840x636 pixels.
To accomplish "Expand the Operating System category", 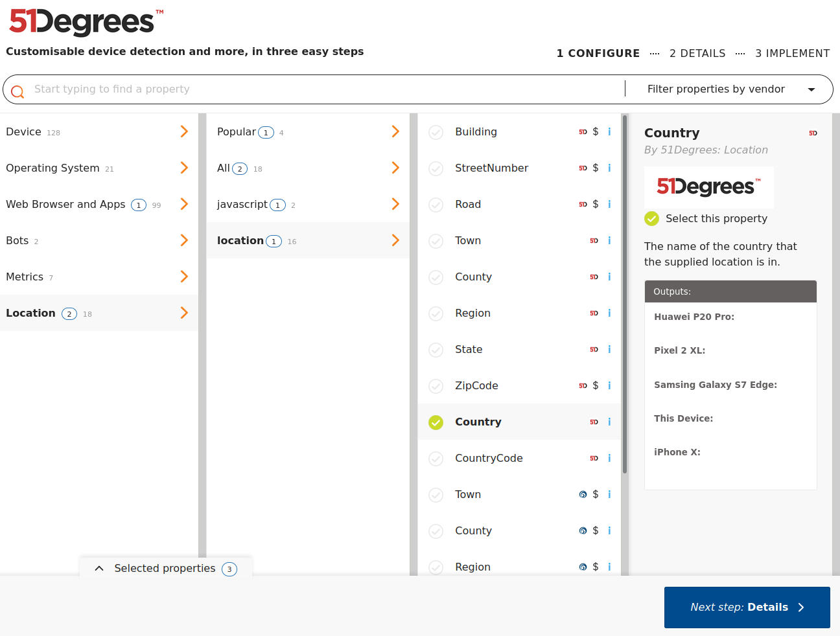I will [99, 168].
